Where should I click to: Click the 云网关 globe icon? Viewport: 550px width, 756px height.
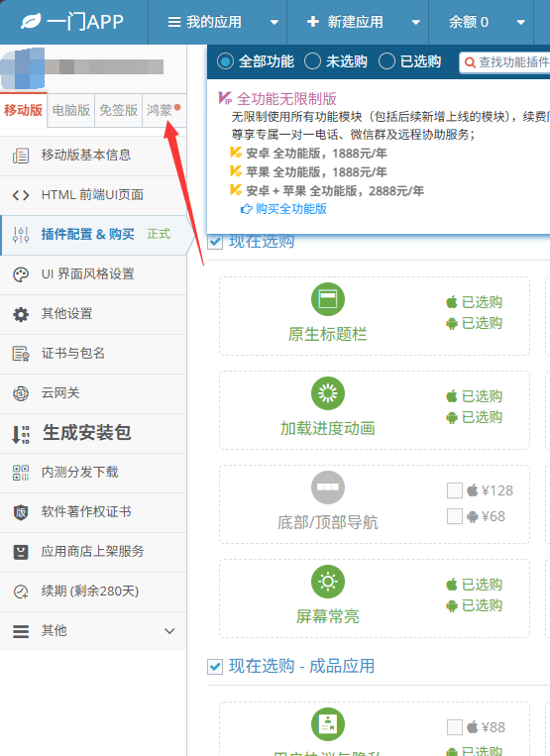(21, 393)
